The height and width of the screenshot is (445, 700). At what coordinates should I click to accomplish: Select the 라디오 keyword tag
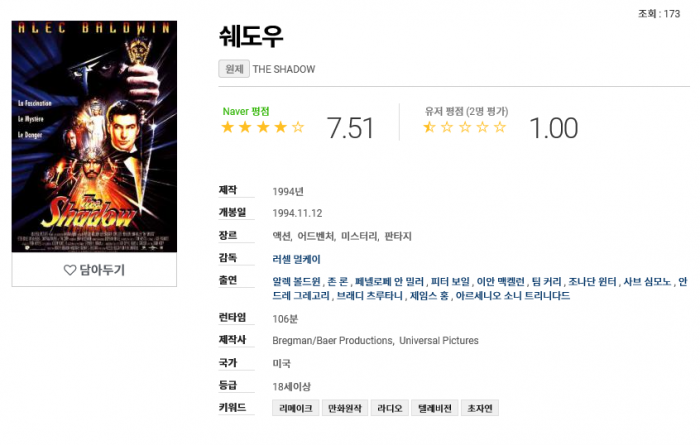[388, 409]
